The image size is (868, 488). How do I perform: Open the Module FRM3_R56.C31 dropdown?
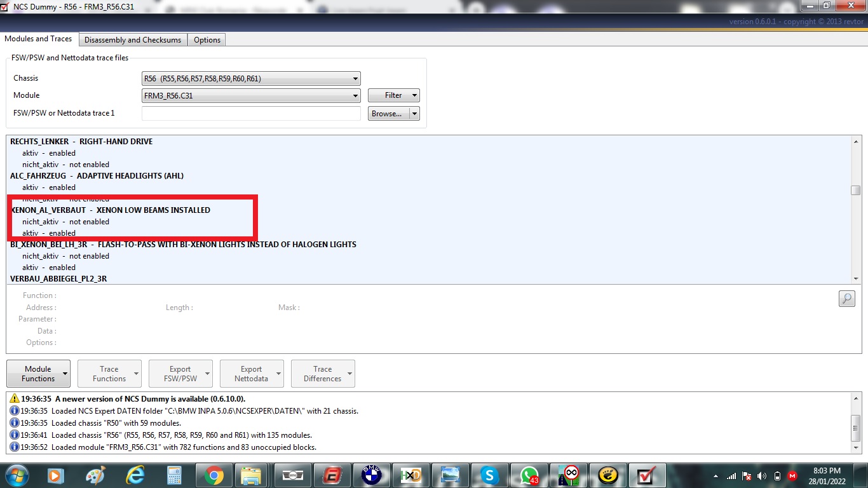click(252, 96)
